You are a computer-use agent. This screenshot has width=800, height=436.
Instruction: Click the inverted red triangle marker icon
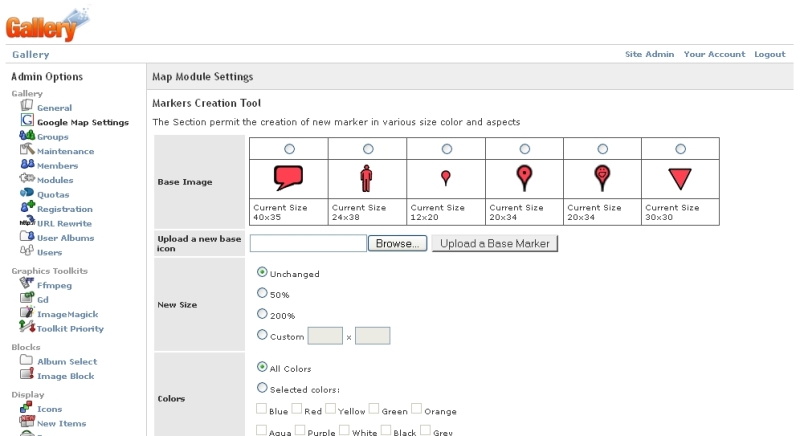[x=680, y=178]
